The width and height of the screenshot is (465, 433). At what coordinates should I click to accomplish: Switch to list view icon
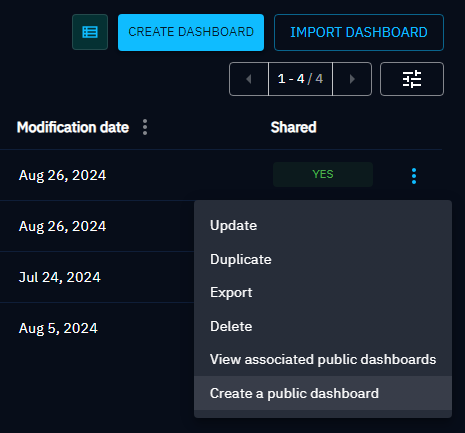(x=90, y=32)
